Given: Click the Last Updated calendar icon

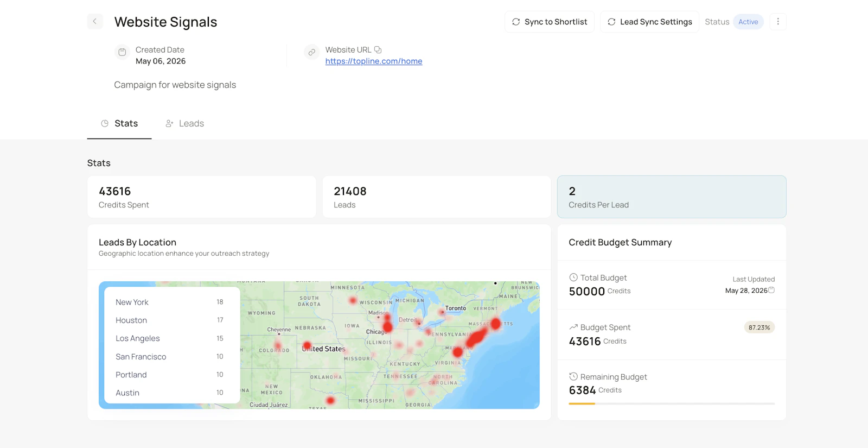Looking at the screenshot, I should 771,290.
